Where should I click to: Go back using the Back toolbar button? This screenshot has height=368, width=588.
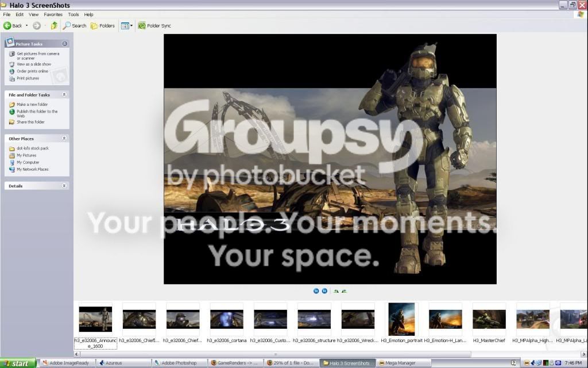[x=13, y=25]
